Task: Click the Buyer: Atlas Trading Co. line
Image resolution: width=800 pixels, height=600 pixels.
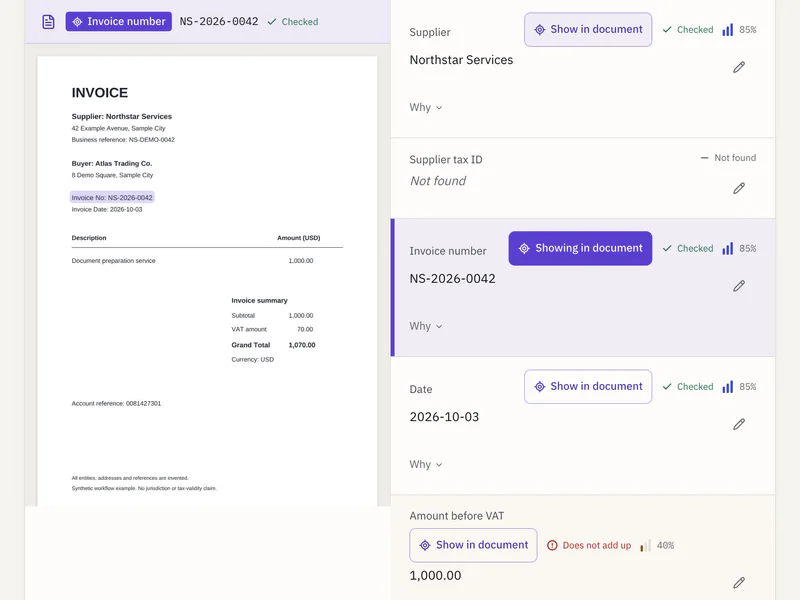Action: click(x=112, y=163)
